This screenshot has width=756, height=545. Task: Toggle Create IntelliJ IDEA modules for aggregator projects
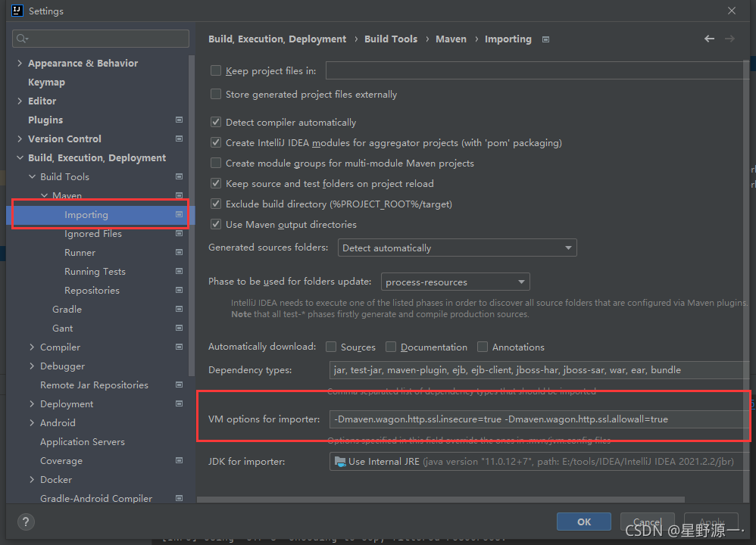point(216,142)
